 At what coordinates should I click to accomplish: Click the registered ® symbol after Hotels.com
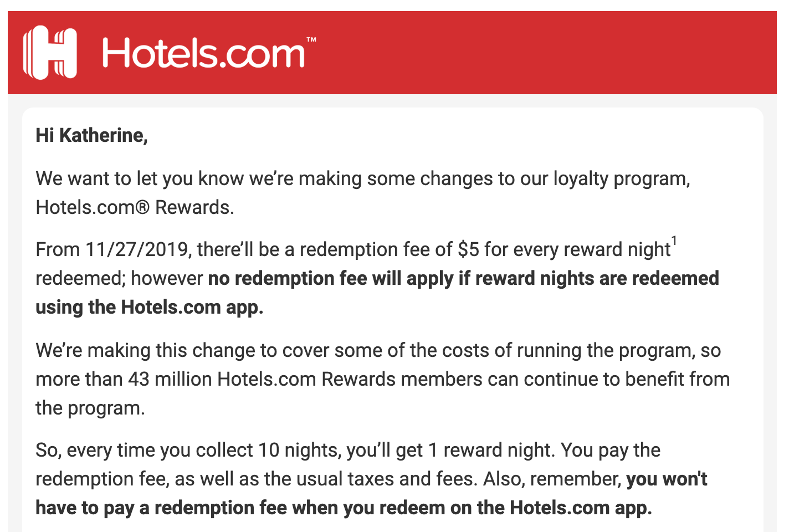142,207
